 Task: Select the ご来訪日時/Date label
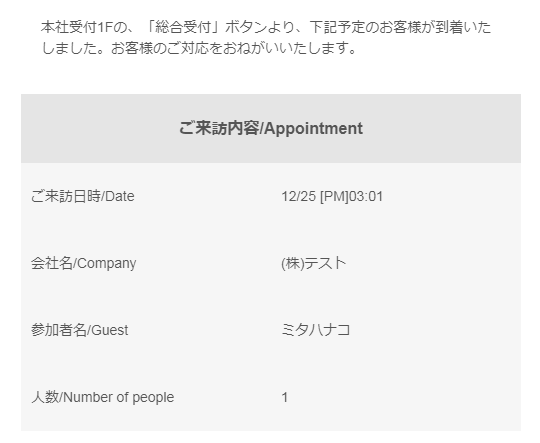[x=83, y=196]
